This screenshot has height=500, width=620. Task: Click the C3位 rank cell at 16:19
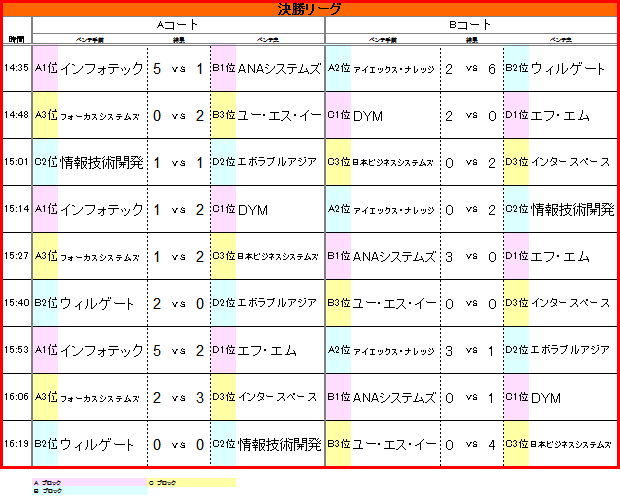point(517,444)
